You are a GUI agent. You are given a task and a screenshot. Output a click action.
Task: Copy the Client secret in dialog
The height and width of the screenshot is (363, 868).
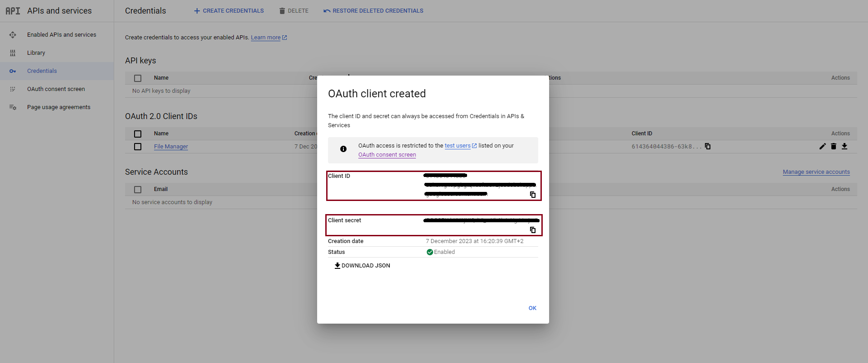click(533, 230)
